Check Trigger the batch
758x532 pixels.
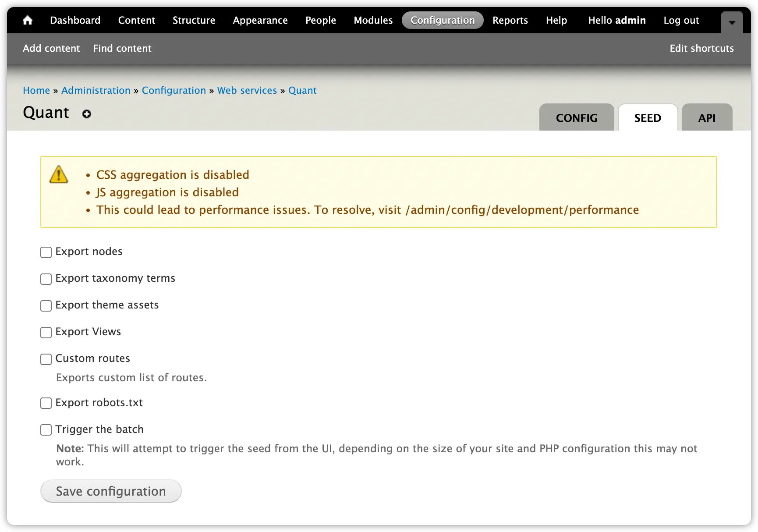click(46, 430)
